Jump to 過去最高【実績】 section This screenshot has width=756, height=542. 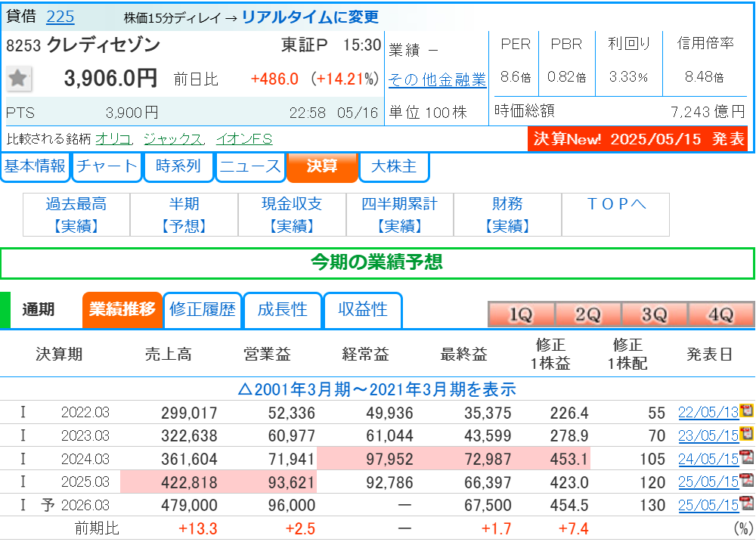[76, 215]
